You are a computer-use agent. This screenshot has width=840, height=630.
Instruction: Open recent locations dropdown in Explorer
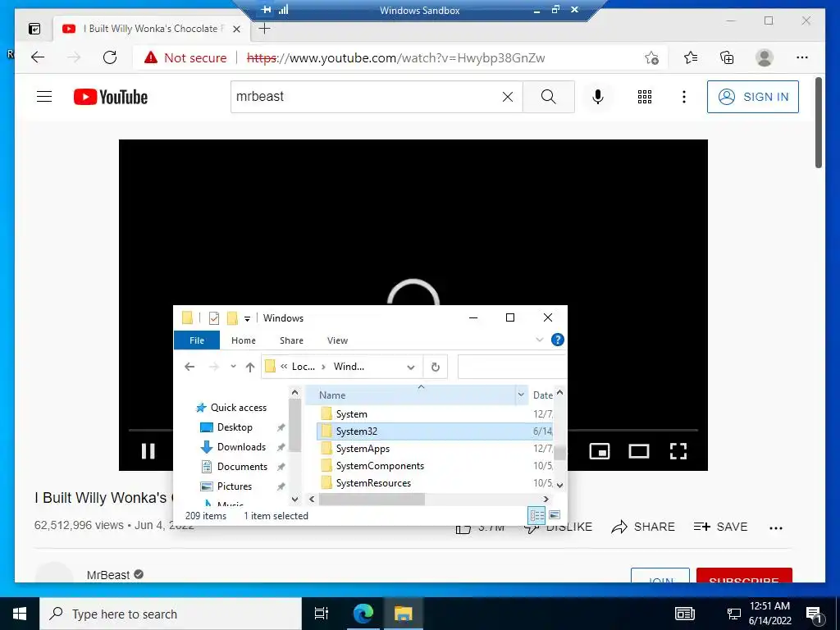(x=233, y=367)
